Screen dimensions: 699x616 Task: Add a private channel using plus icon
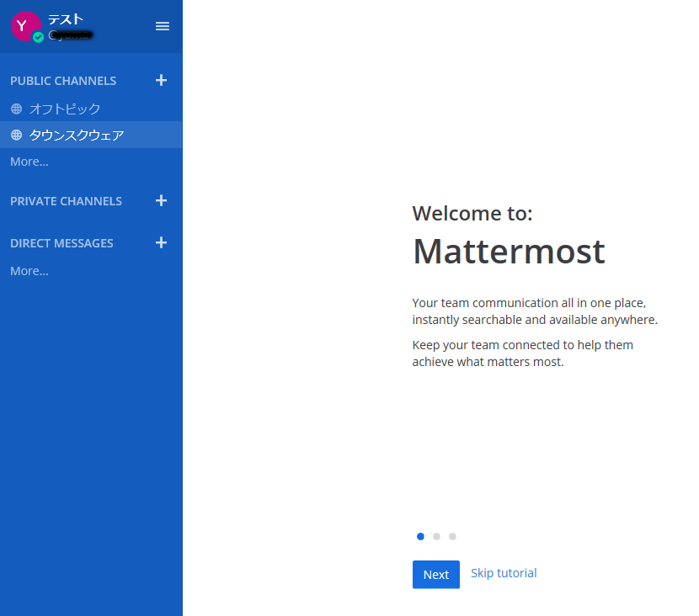(162, 201)
